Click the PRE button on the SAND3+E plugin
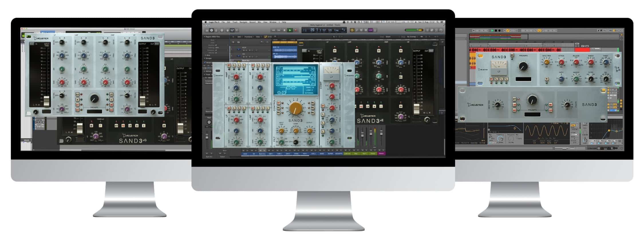Viewport: 644px width, 240px height. tap(362, 106)
